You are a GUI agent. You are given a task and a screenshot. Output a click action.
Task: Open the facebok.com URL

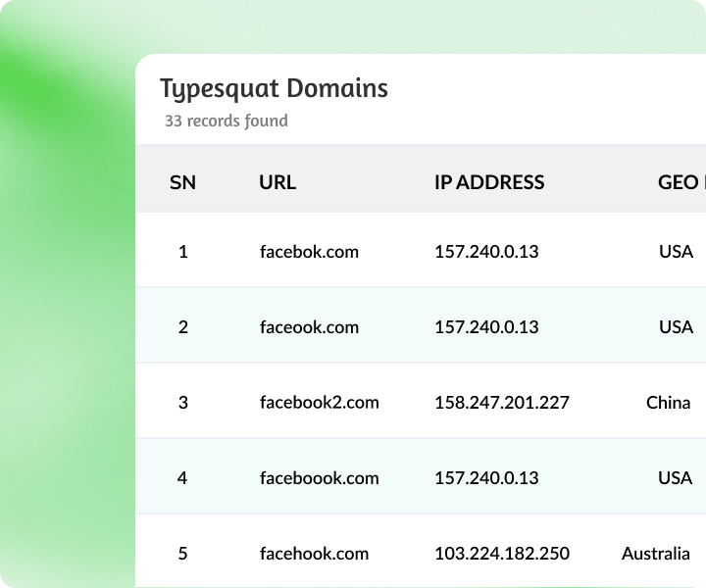click(x=309, y=252)
